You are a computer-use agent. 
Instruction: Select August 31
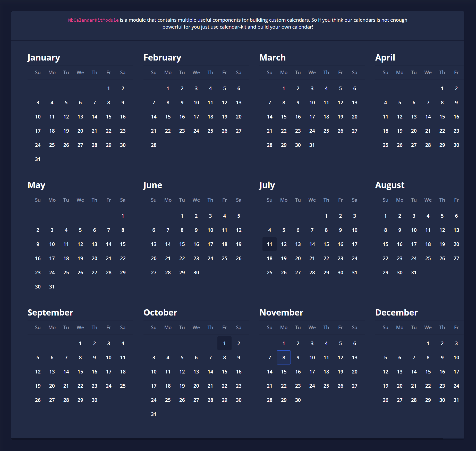[x=414, y=272]
